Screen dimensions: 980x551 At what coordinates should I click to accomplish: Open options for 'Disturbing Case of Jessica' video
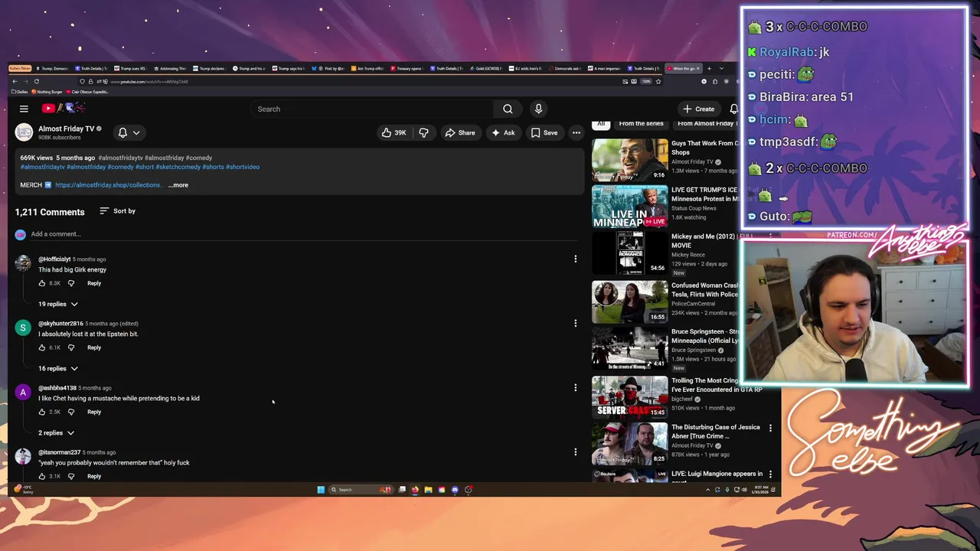click(x=770, y=428)
